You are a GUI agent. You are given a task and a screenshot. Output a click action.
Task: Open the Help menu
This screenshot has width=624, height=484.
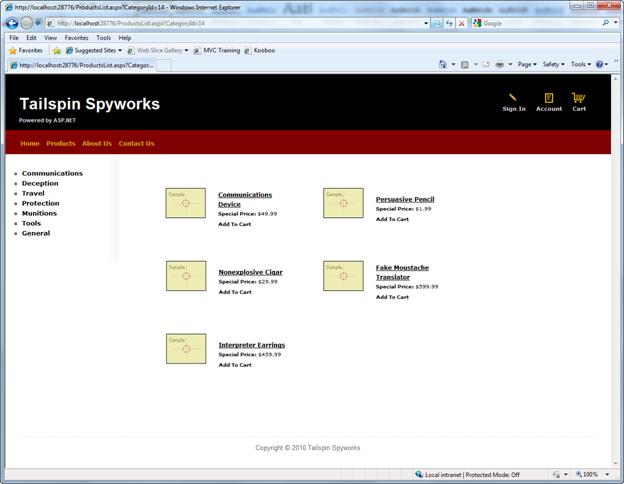click(125, 38)
